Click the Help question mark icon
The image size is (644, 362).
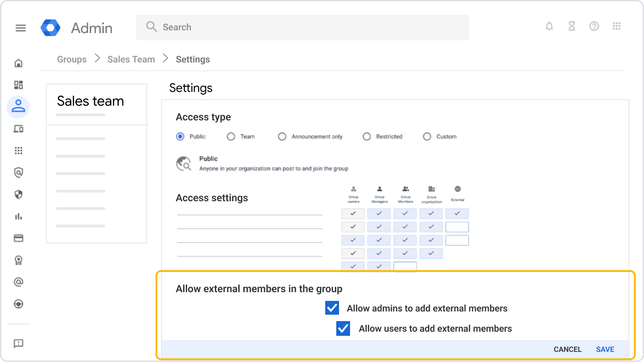(594, 27)
